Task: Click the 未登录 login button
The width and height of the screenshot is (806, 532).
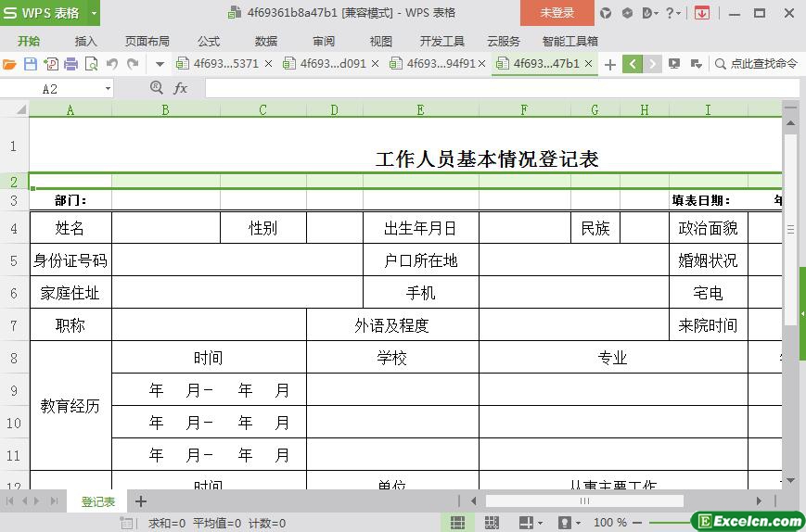Action: [x=557, y=13]
